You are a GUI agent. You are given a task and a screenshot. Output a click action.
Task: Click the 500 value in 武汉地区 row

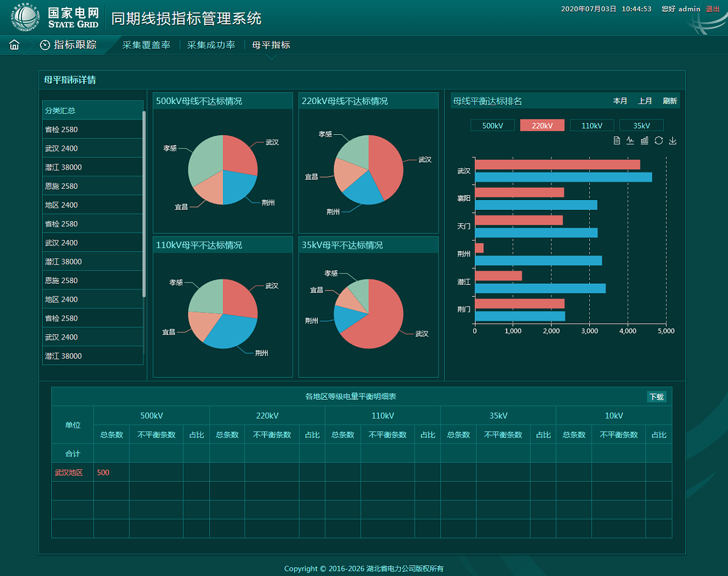click(103, 473)
